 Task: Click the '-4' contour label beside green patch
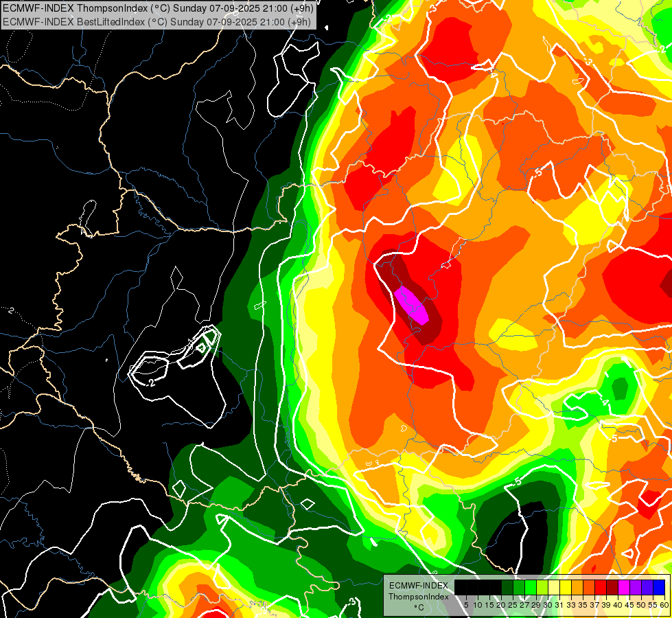click(x=604, y=402)
